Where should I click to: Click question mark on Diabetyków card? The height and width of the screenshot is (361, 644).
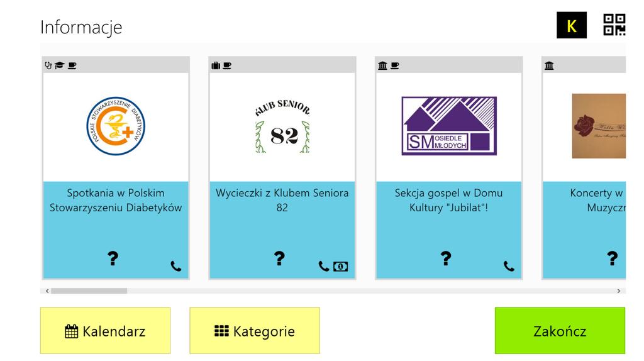[113, 258]
